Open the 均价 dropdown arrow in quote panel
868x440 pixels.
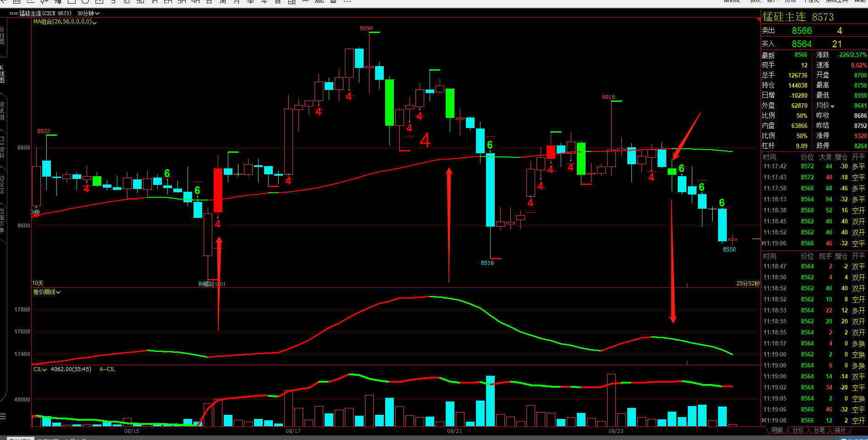click(x=832, y=106)
